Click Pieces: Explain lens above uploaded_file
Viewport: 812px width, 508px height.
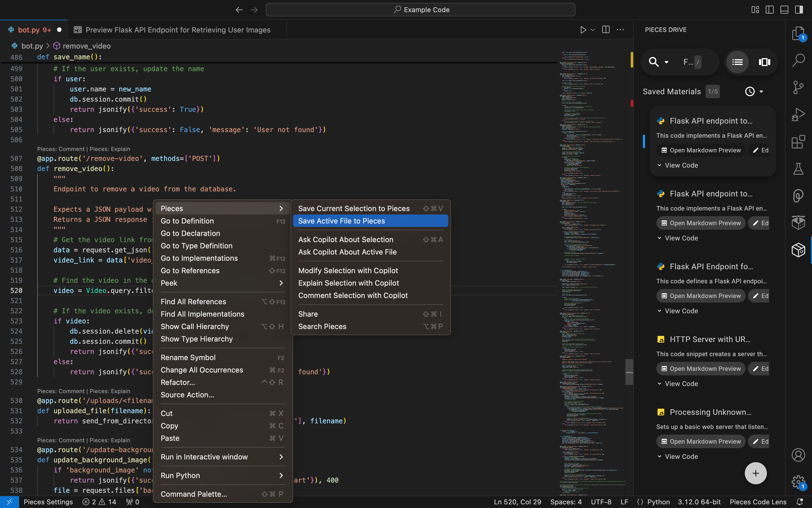tap(110, 391)
